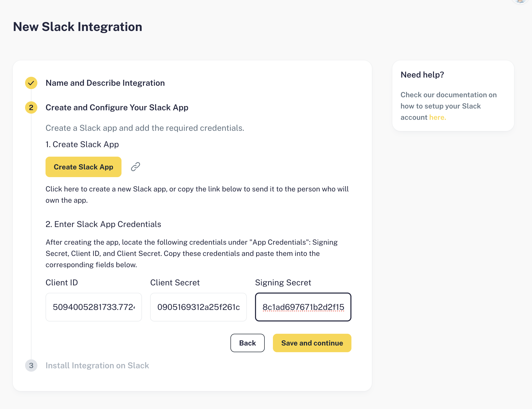The image size is (532, 409).
Task: Expand Install Integration on Slack step
Action: [x=97, y=365]
